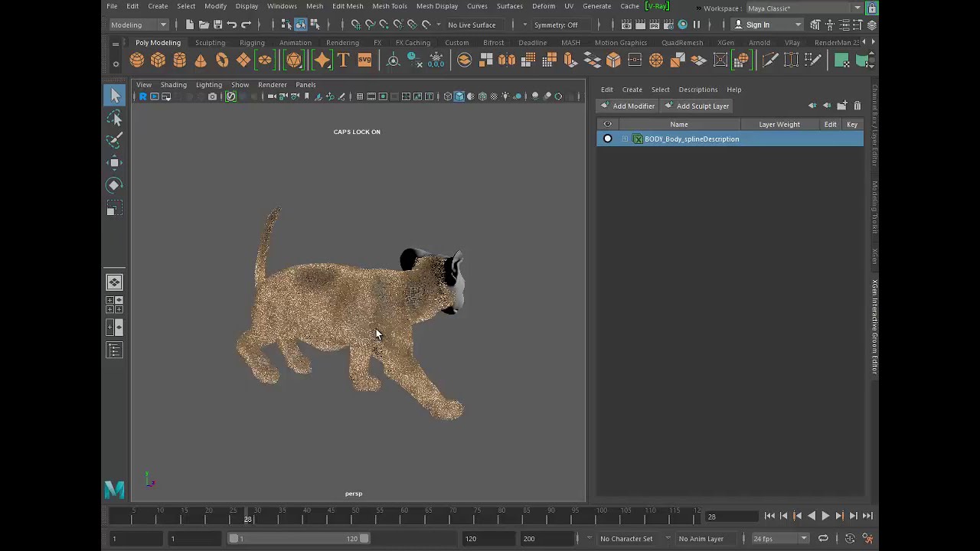The image size is (980, 551).
Task: Open the Deform menu
Action: pos(544,6)
